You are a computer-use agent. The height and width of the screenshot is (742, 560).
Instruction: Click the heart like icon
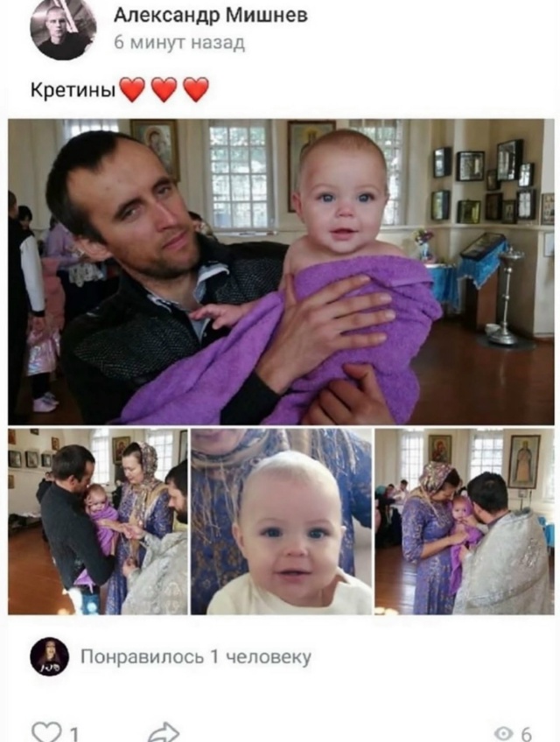pos(47,732)
